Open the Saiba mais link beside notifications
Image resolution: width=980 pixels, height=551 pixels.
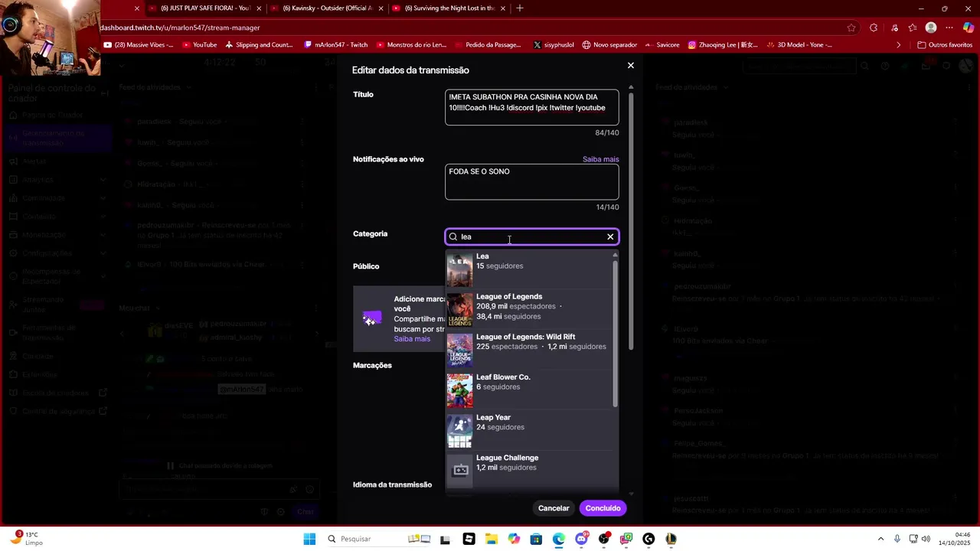[x=600, y=159]
